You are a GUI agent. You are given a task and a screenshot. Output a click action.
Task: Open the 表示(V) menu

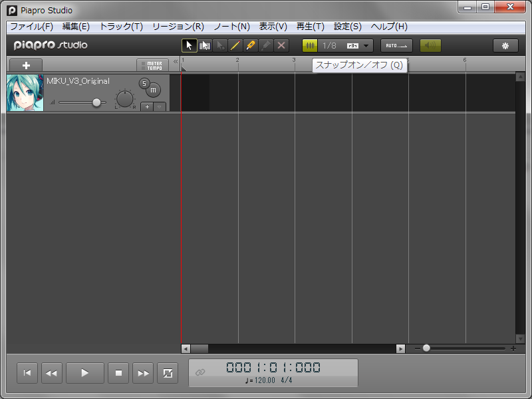coord(273,27)
